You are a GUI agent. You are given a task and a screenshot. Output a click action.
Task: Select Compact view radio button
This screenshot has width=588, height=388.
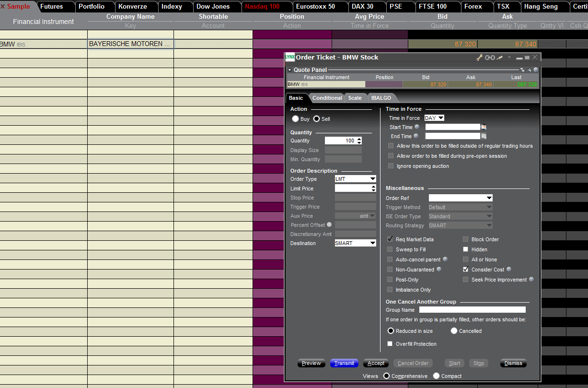click(x=437, y=376)
